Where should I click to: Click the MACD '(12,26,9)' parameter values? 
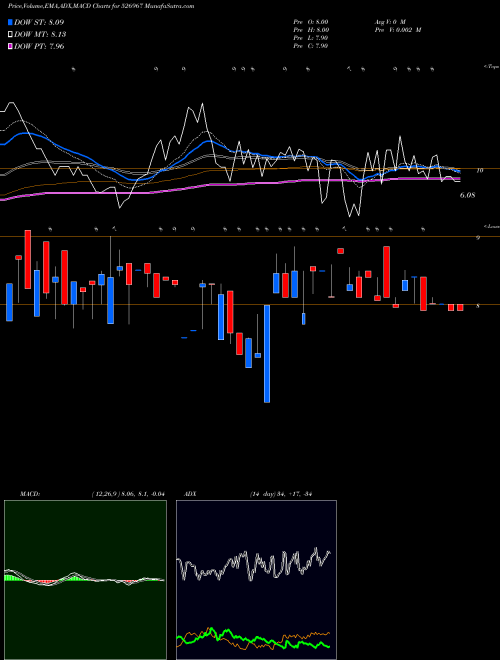coord(128,494)
